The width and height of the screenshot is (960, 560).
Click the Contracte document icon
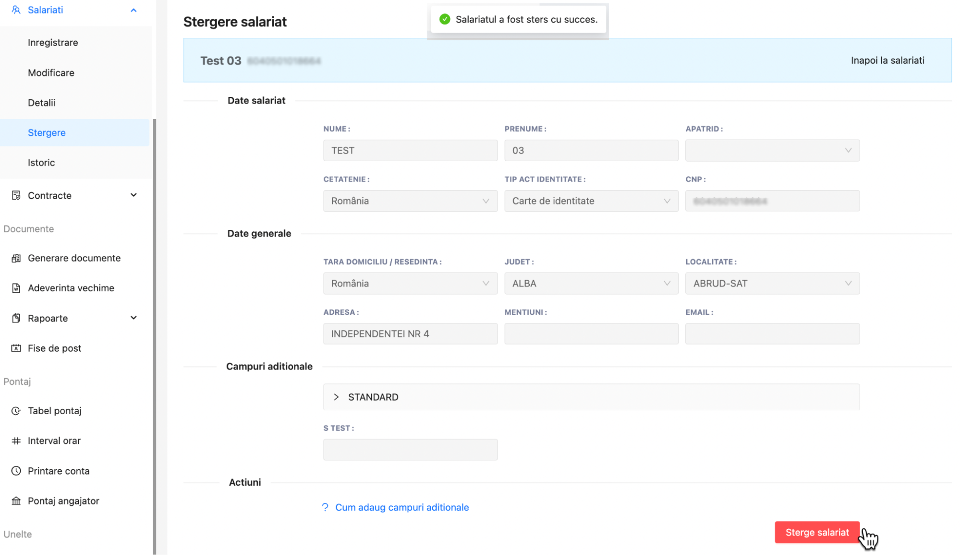click(x=16, y=195)
